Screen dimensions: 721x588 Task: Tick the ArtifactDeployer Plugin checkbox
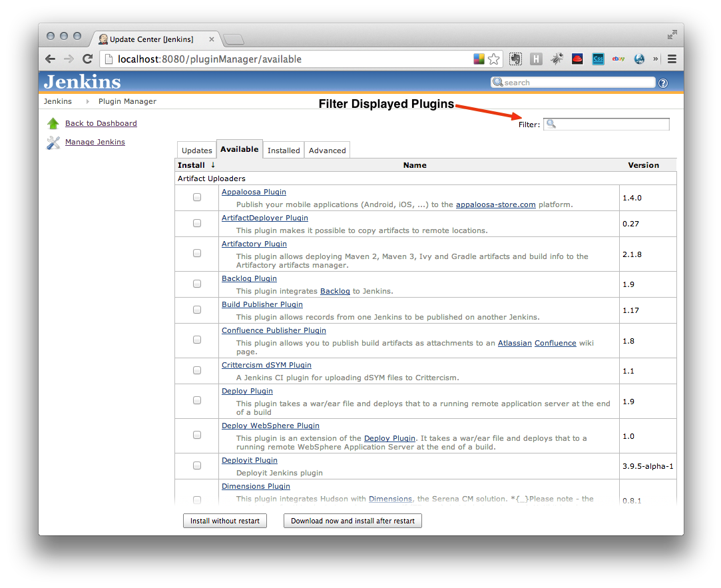tap(197, 223)
